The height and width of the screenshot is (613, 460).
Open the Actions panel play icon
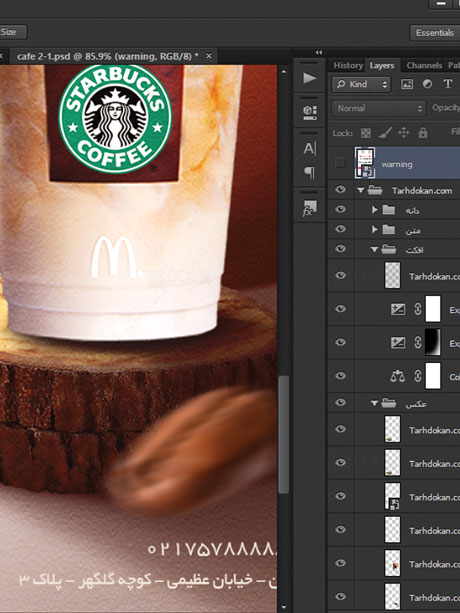point(310,78)
